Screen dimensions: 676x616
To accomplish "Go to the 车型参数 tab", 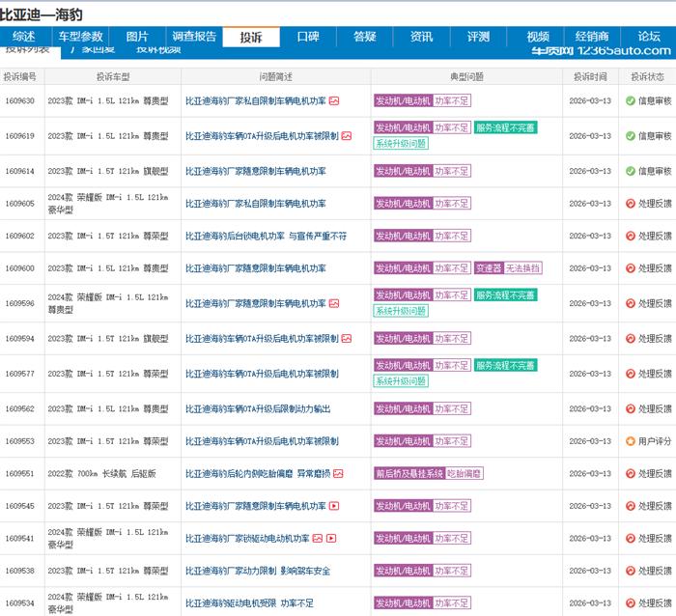I will (80, 37).
